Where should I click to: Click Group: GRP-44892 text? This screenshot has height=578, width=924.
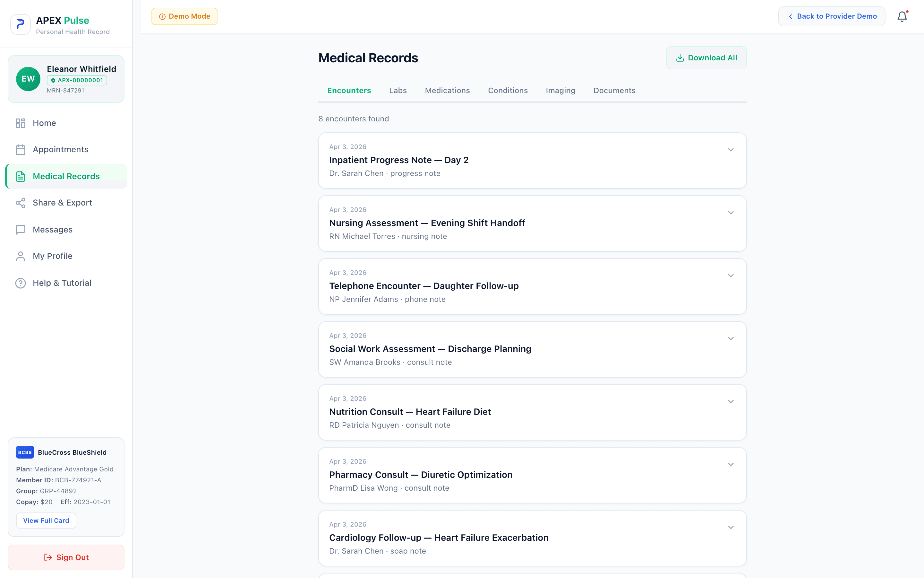pyautogui.click(x=46, y=491)
